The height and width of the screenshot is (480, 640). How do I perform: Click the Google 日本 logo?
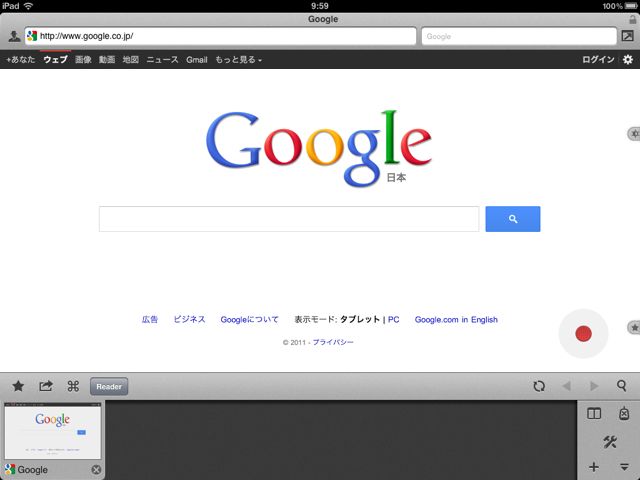(x=319, y=148)
